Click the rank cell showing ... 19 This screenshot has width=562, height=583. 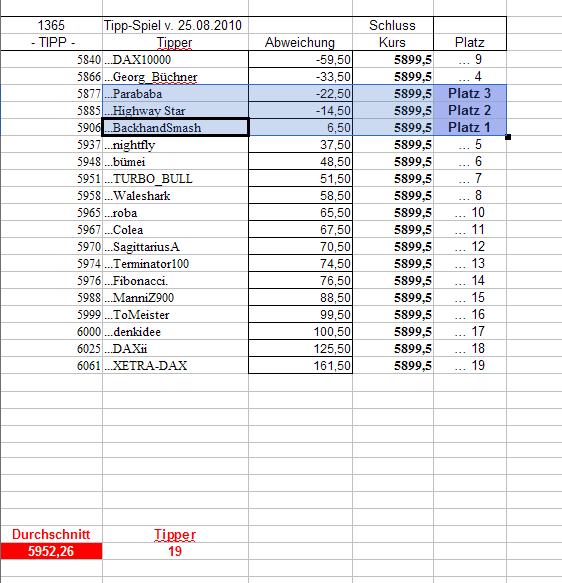pos(470,366)
